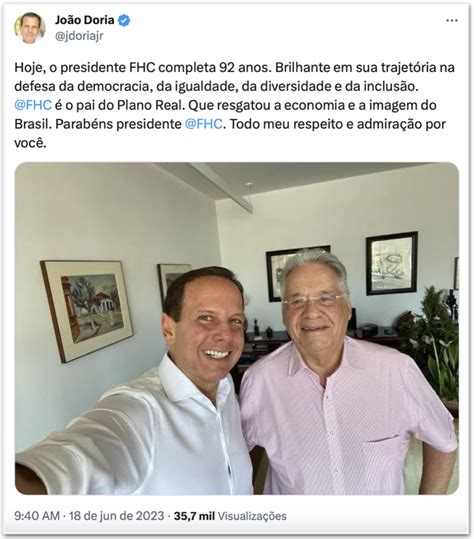Viewport: 474px width, 539px height.
Task: Click the man in pink shirt in photo
Action: coord(347,375)
